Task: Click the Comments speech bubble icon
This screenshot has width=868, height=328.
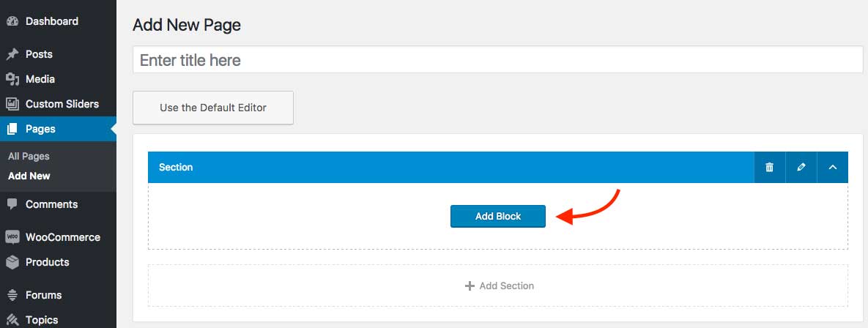Action: click(12, 204)
